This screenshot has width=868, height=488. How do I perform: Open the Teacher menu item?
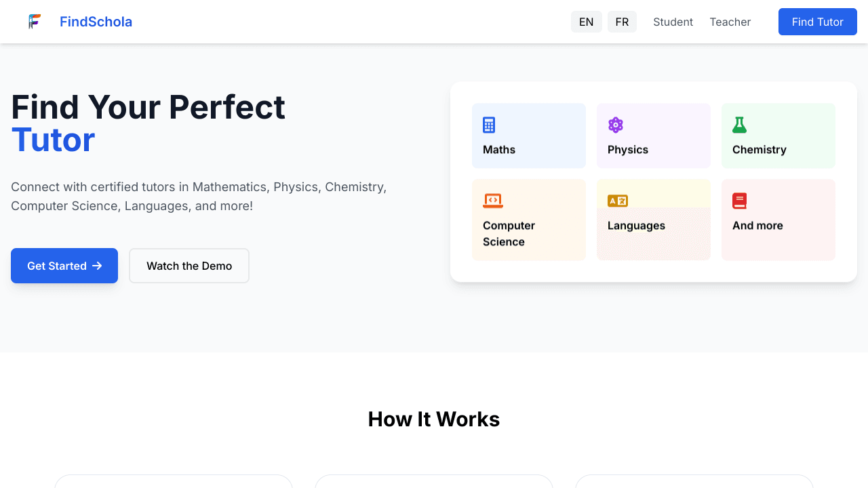(x=730, y=22)
